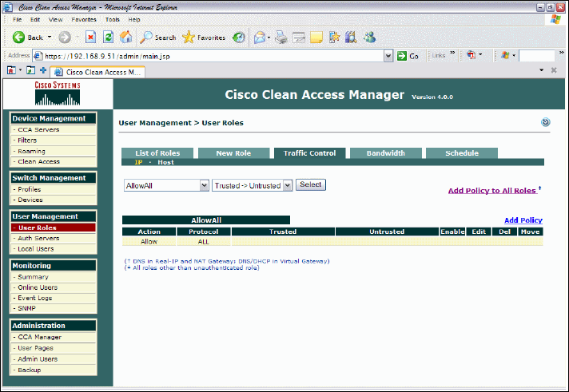Open Auth Servers in sidebar
Image resolution: width=569 pixels, height=392 pixels.
click(x=38, y=238)
